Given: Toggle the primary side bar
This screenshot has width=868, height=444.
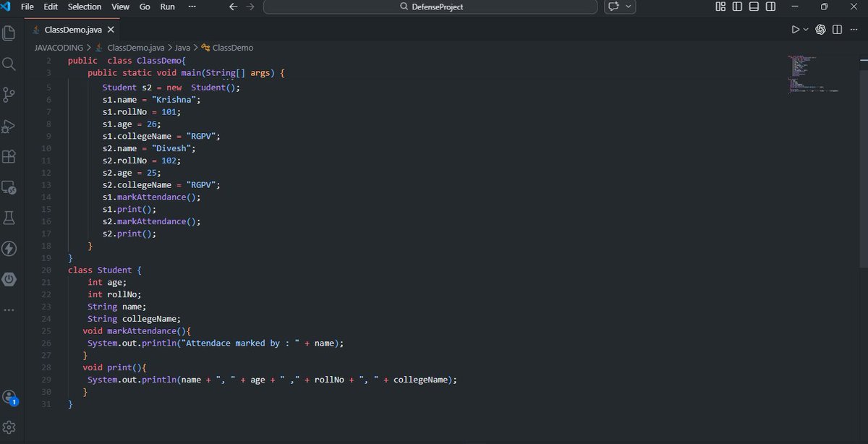Looking at the screenshot, I should pyautogui.click(x=737, y=7).
